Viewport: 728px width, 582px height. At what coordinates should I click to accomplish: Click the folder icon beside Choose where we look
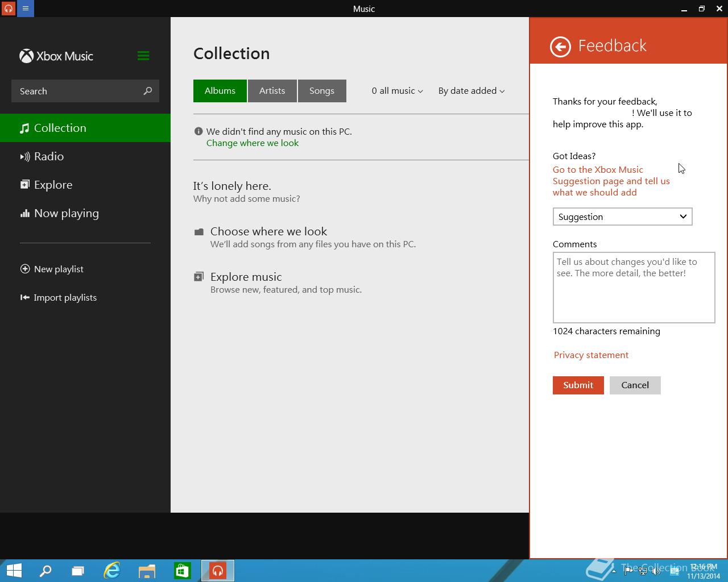(198, 232)
